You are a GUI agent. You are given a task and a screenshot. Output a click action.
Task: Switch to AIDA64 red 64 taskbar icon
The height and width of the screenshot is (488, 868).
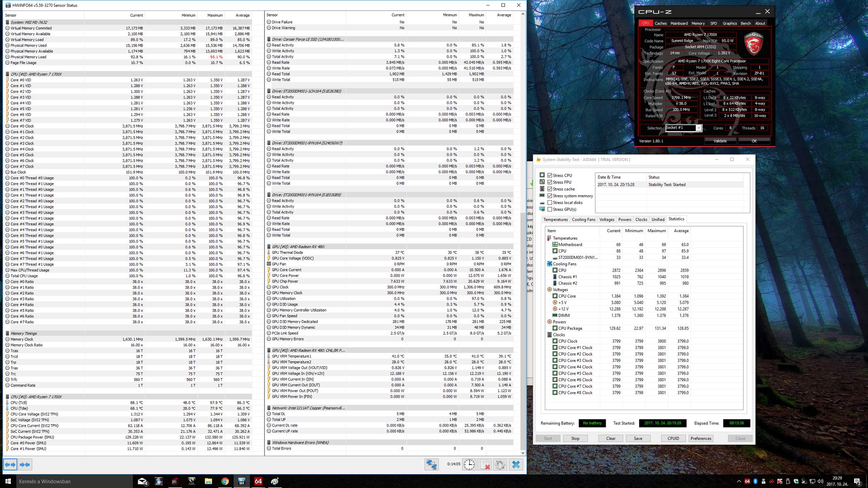[x=258, y=481]
